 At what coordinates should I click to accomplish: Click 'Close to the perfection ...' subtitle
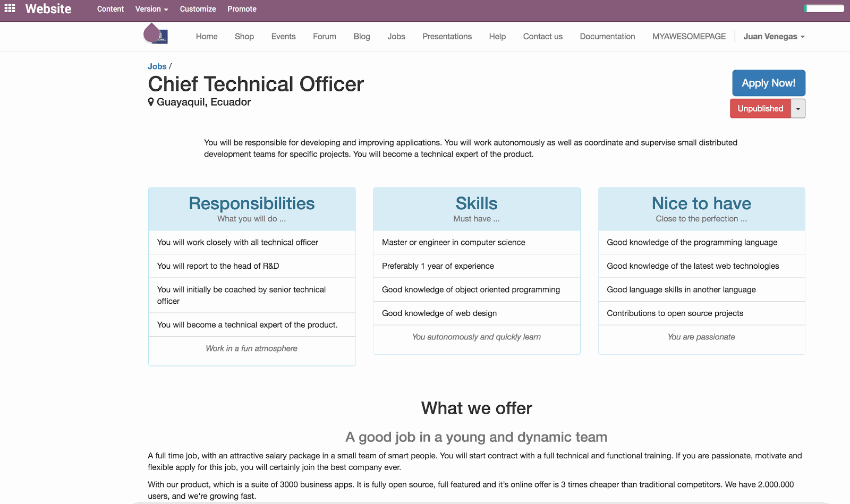pyautogui.click(x=701, y=219)
